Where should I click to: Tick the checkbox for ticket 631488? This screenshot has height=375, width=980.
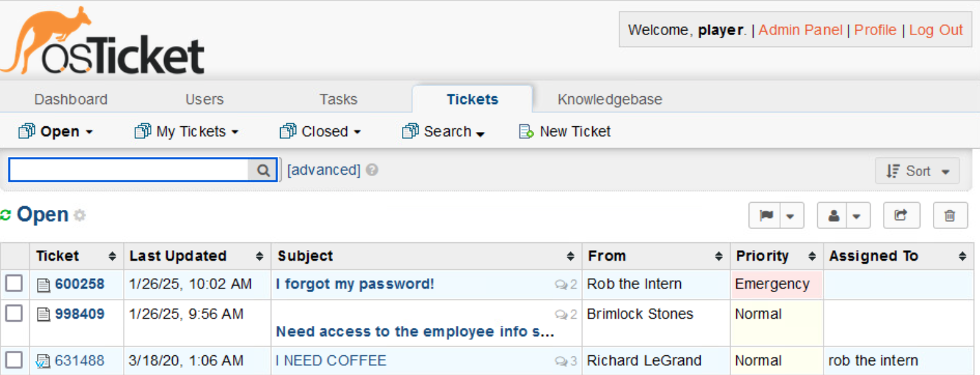[14, 359]
